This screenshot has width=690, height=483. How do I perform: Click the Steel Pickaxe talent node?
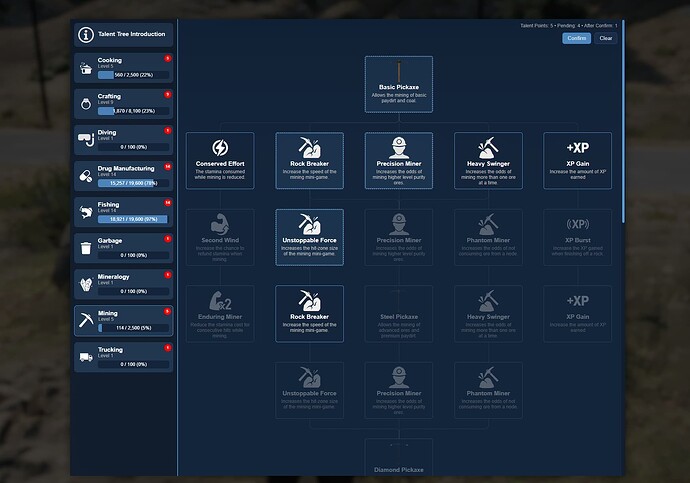pos(399,314)
